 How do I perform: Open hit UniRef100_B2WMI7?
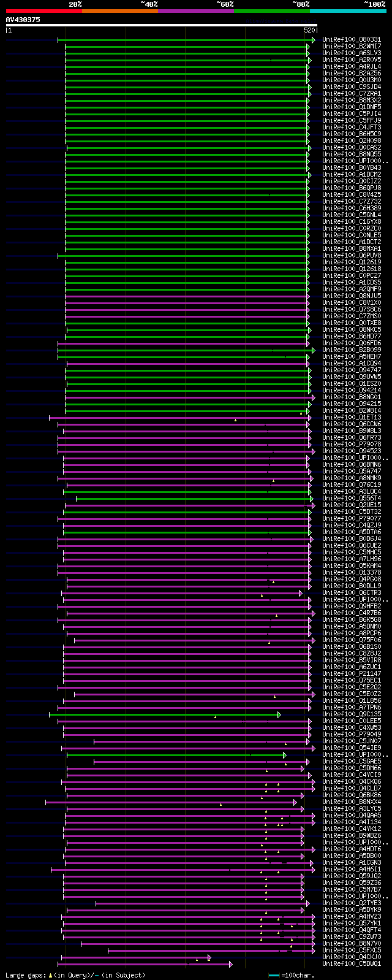point(352,47)
